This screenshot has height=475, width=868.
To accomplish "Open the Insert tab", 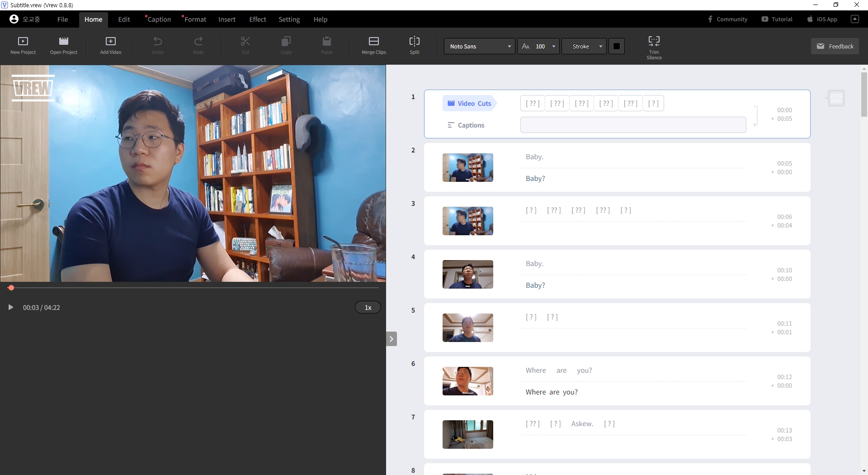I will point(227,19).
